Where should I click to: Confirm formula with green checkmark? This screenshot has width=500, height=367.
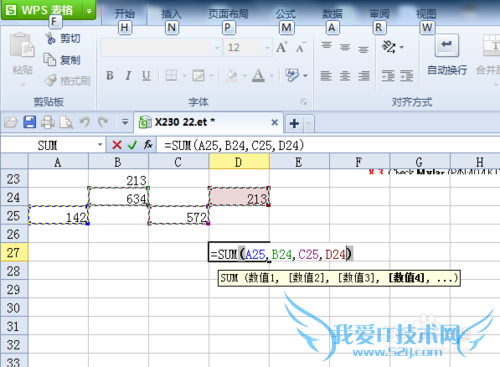(132, 145)
